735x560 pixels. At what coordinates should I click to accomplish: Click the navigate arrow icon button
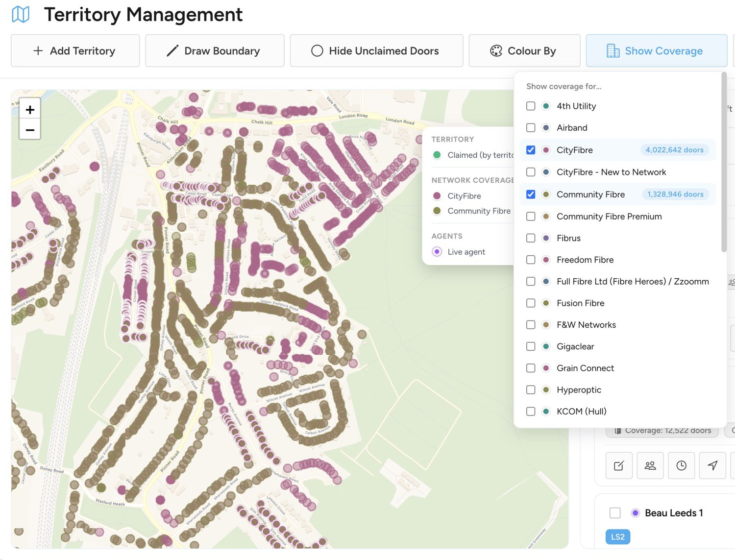(712, 465)
